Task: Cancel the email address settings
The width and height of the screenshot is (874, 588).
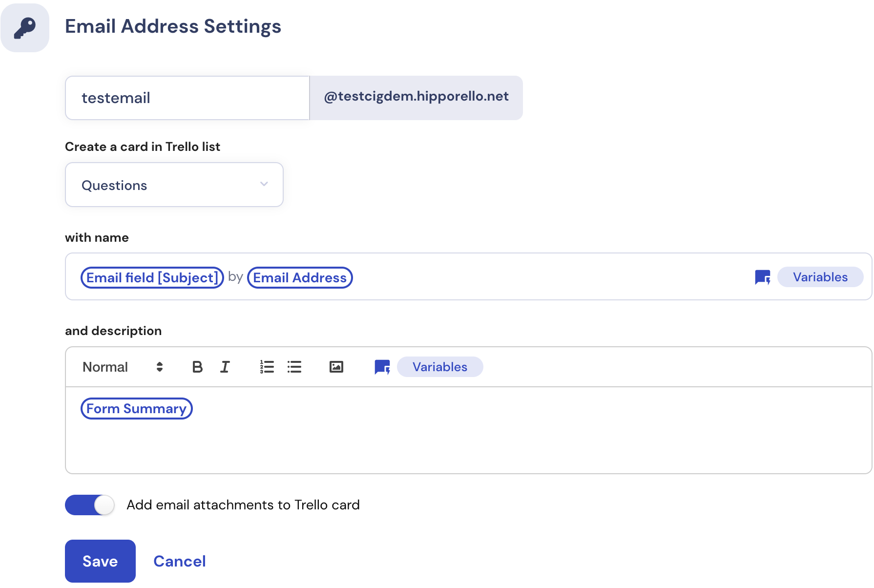Action: (x=180, y=561)
